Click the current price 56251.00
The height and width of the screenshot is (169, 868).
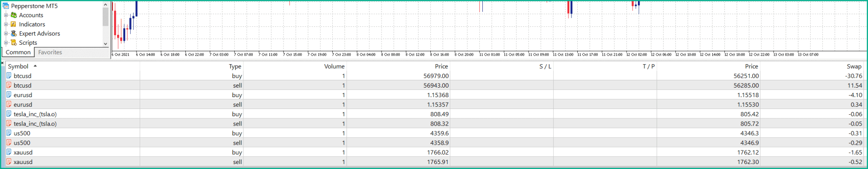coord(746,76)
